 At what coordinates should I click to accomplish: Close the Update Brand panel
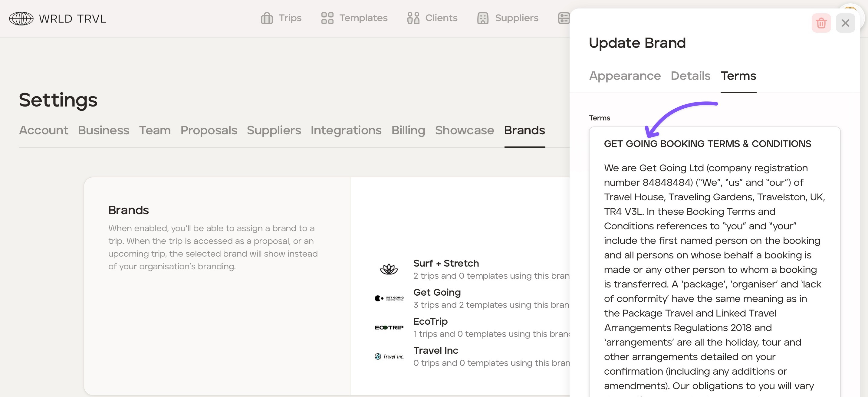pos(845,23)
